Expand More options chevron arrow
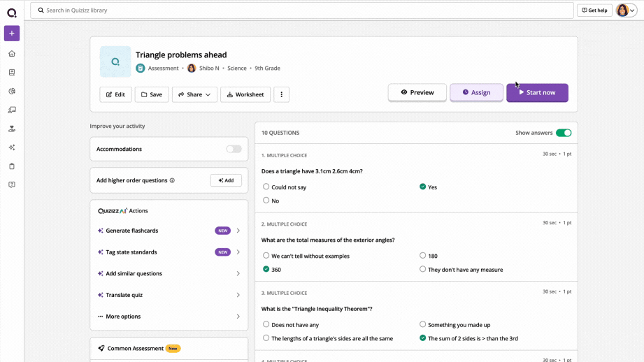 pos(238,317)
